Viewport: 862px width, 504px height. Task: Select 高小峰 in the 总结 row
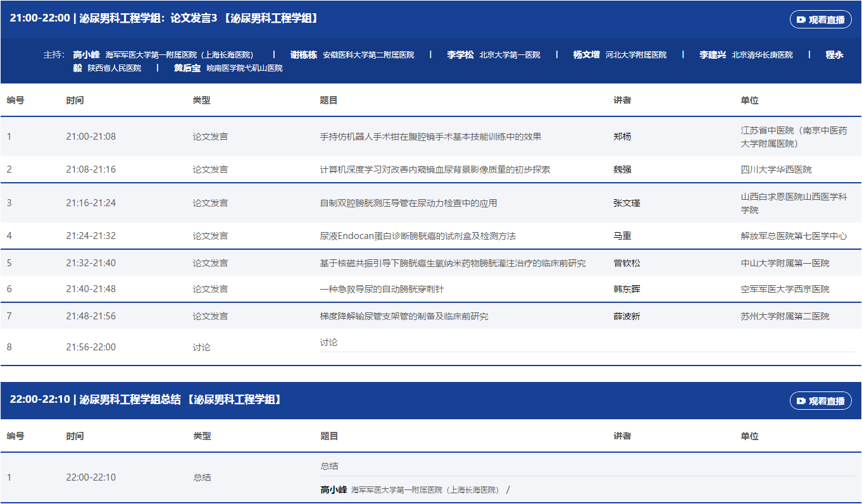(334, 489)
